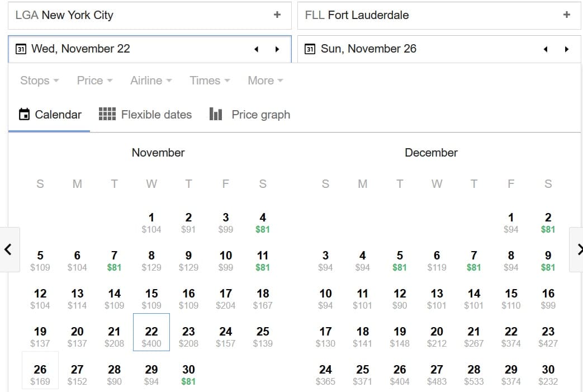Click the plus icon beside LGA New York City
The height and width of the screenshot is (392, 583).
coord(277,15)
